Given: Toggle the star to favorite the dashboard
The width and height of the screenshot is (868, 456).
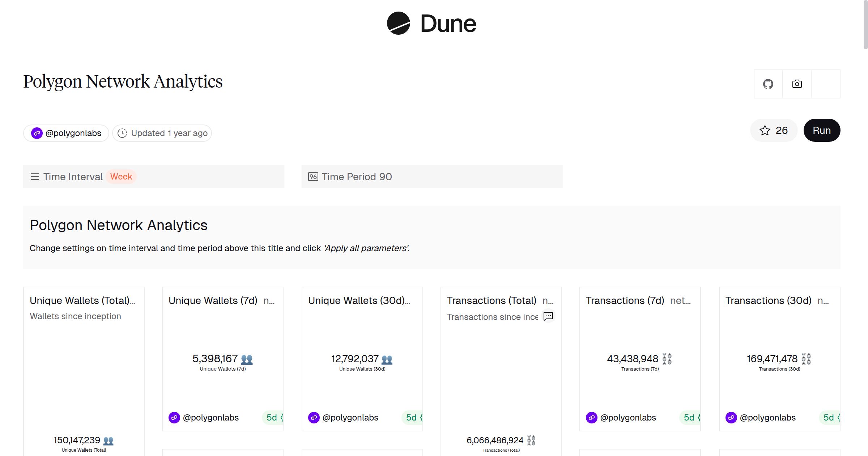Looking at the screenshot, I should click(765, 130).
